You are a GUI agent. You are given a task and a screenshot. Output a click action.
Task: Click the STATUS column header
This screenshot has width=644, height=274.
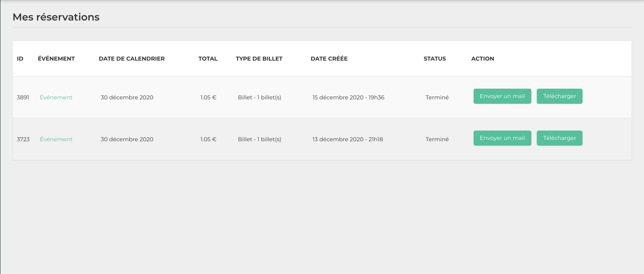tap(435, 59)
